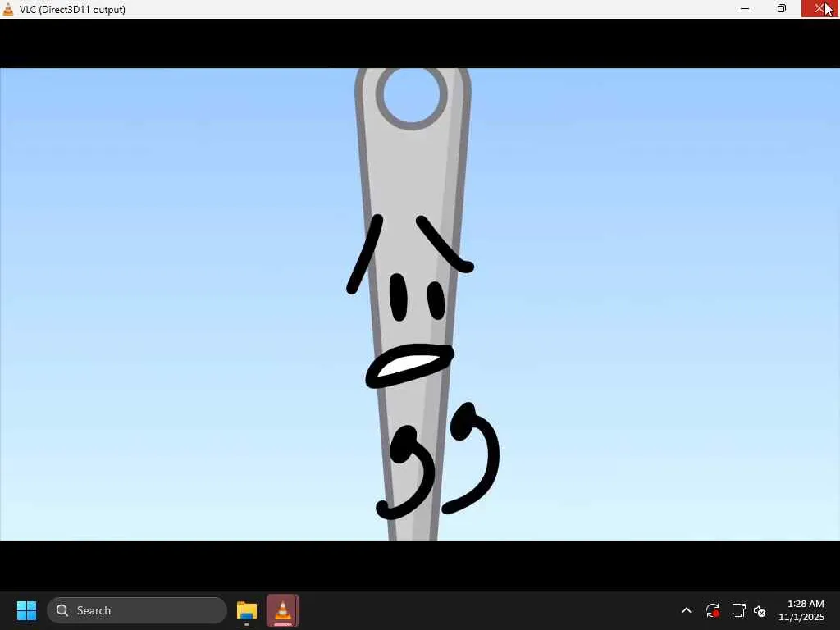Click the VLC cone icon in the title bar
The image size is (840, 630).
[x=8, y=9]
